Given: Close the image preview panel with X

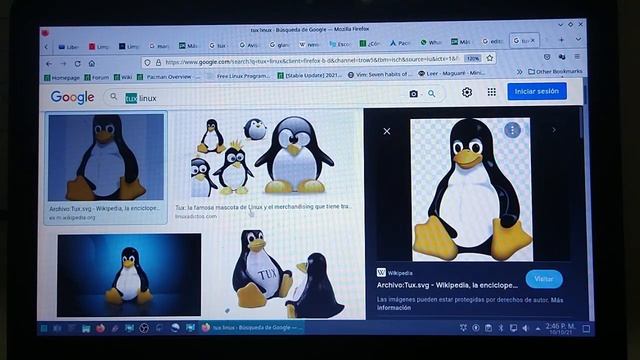Looking at the screenshot, I should coord(387,131).
